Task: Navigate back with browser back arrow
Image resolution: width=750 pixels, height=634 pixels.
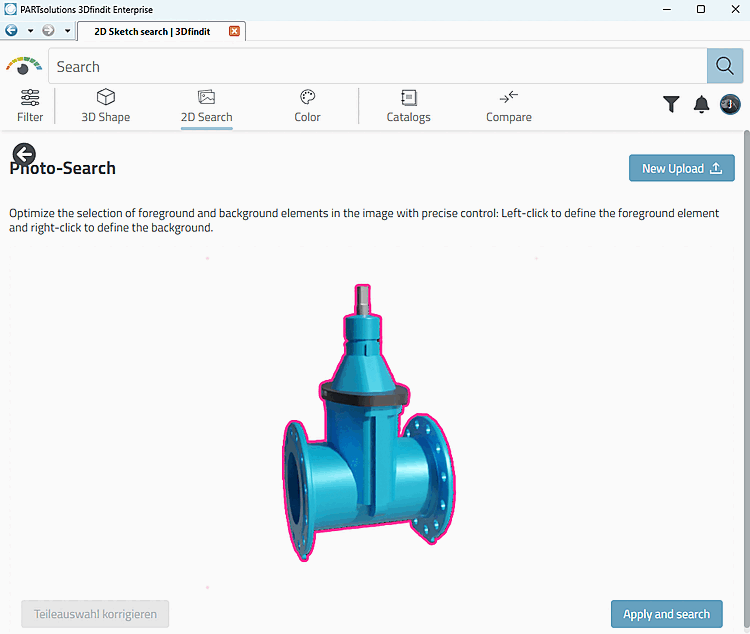Action: (11, 31)
